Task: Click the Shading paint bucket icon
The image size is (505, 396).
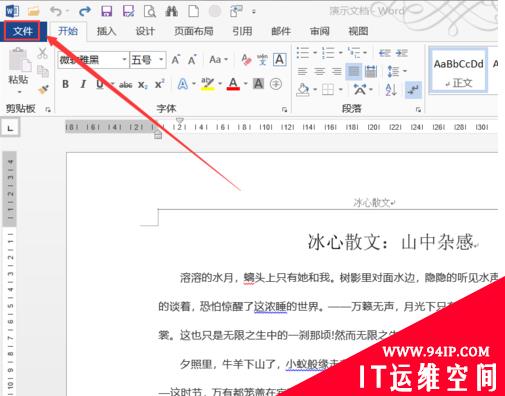Action: [x=303, y=89]
